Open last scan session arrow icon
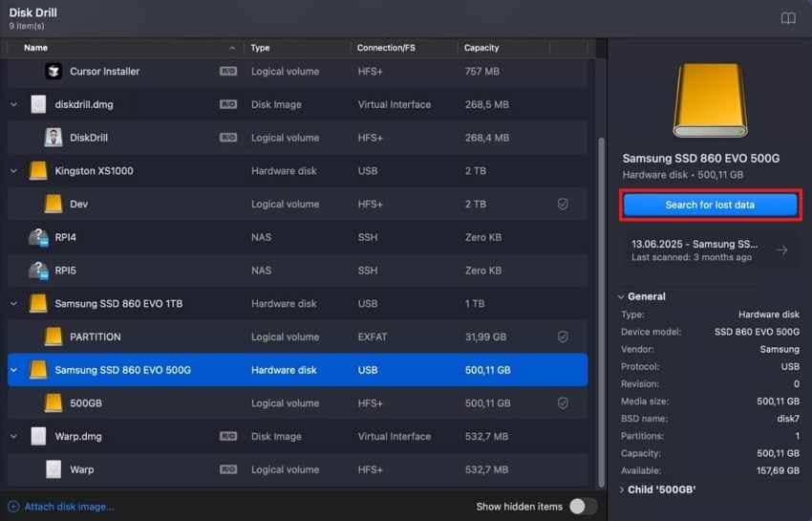Viewport: 812px width, 521px height. pyautogui.click(x=782, y=250)
